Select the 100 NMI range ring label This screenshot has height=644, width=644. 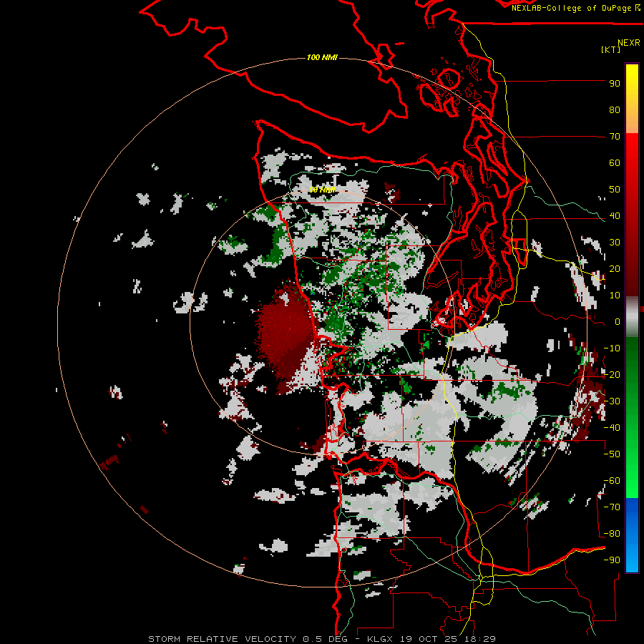[322, 57]
